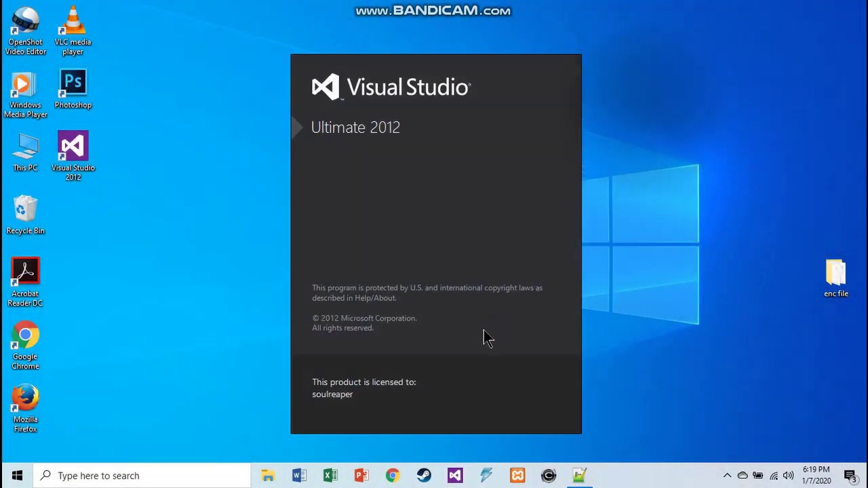Open the black round C taskbar app
Screen dimensions: 868x488
pyautogui.click(x=549, y=476)
